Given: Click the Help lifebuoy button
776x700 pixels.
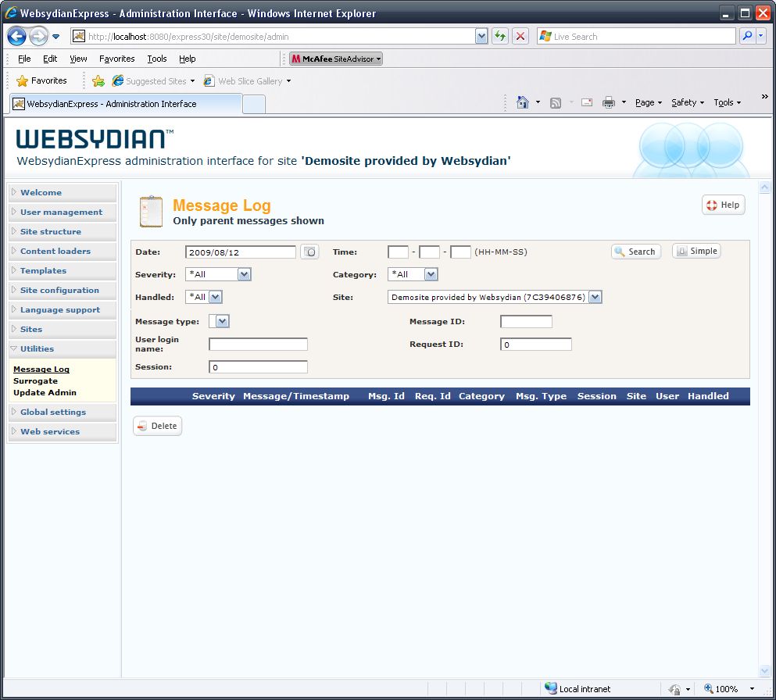Looking at the screenshot, I should point(723,205).
